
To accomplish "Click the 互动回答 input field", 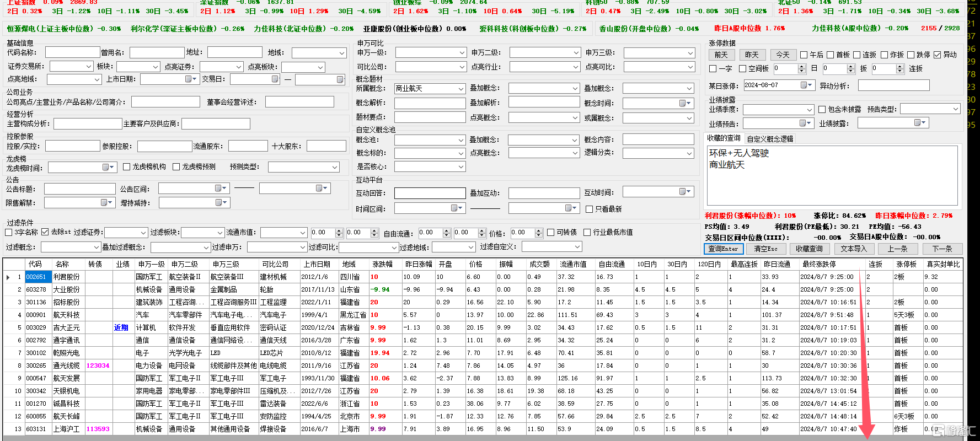I will tap(430, 193).
